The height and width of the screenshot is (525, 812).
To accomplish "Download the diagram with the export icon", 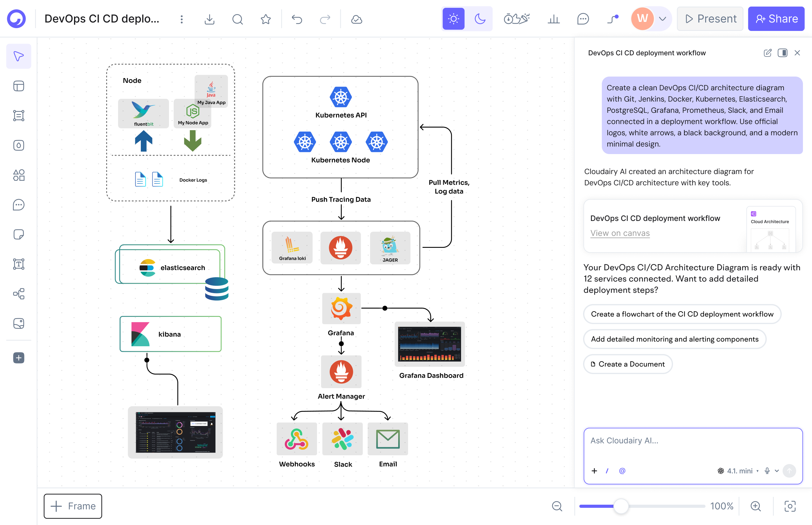I will pos(210,19).
